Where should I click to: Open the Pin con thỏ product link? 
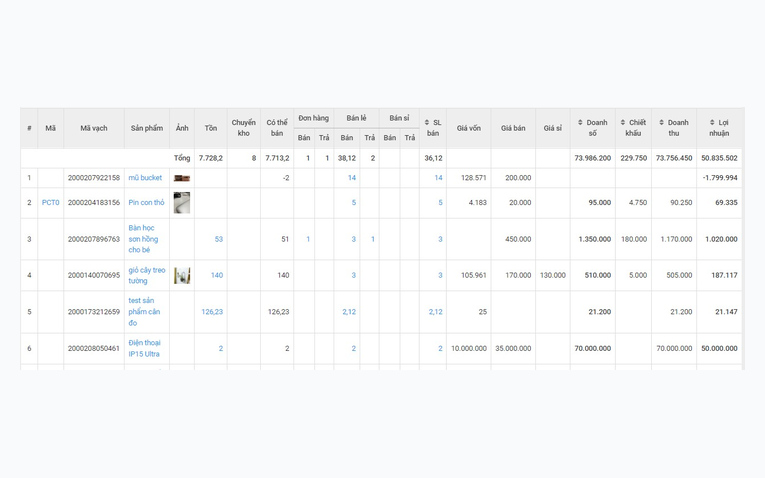[x=146, y=202]
